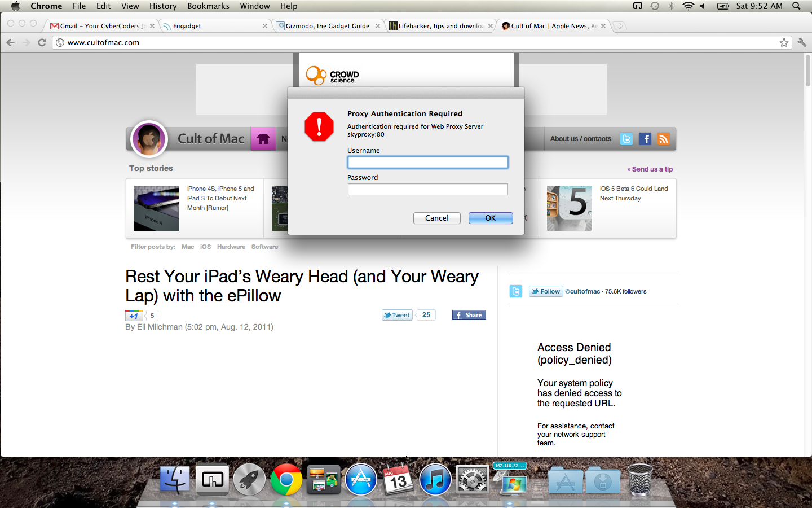Filter posts by Hardware
Screen dimensions: 812x508
click(x=231, y=247)
